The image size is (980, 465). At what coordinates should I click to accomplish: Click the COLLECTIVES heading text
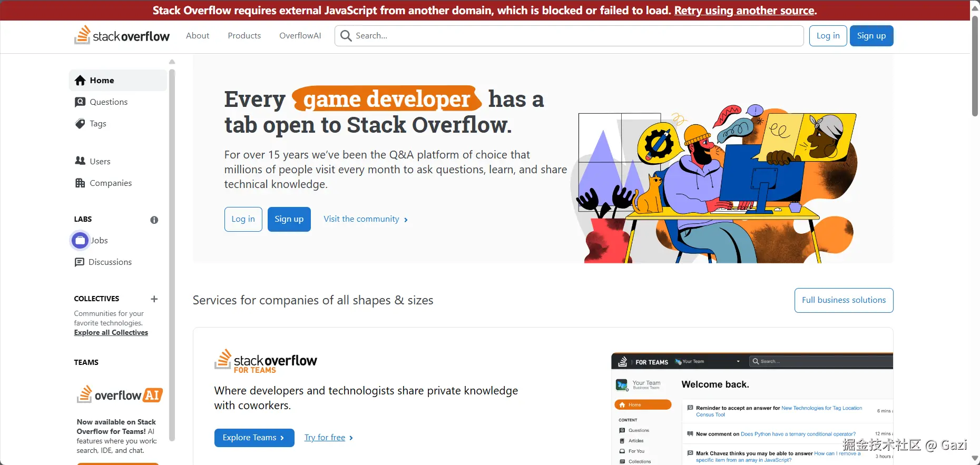97,299
